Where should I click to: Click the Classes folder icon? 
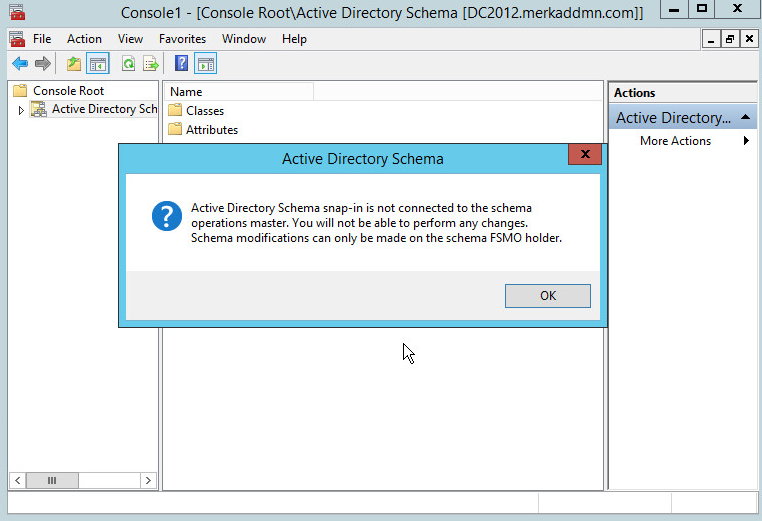pyautogui.click(x=175, y=110)
